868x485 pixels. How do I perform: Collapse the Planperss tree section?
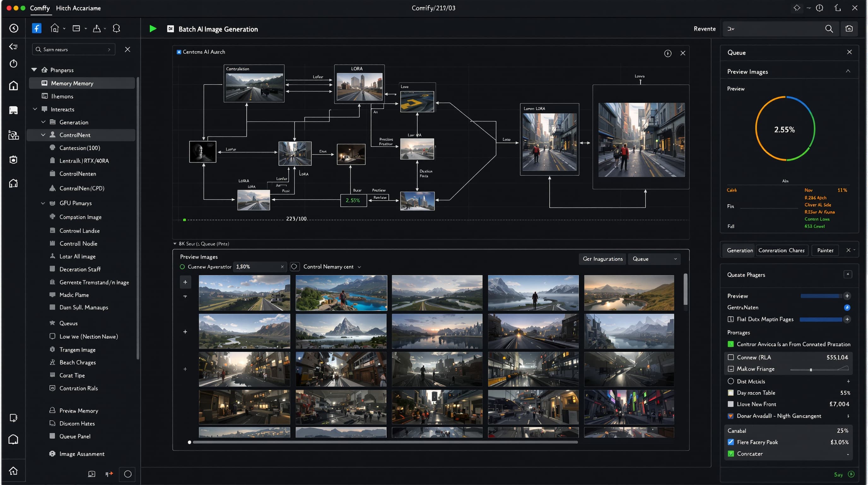click(x=34, y=70)
